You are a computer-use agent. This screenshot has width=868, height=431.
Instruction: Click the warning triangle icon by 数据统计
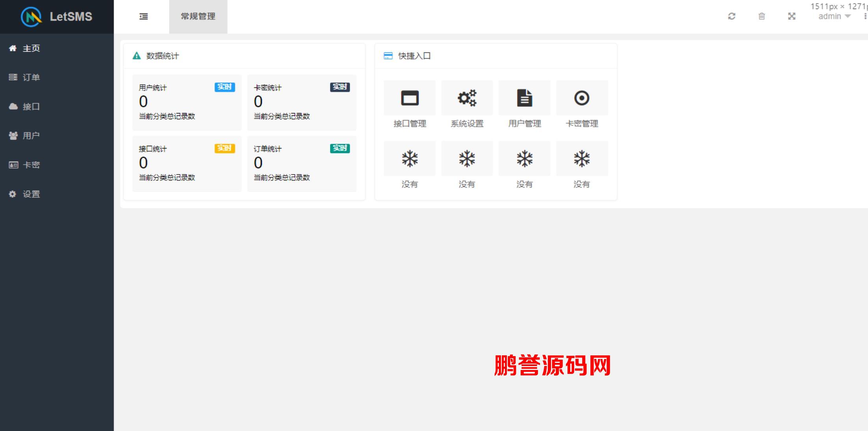click(137, 56)
